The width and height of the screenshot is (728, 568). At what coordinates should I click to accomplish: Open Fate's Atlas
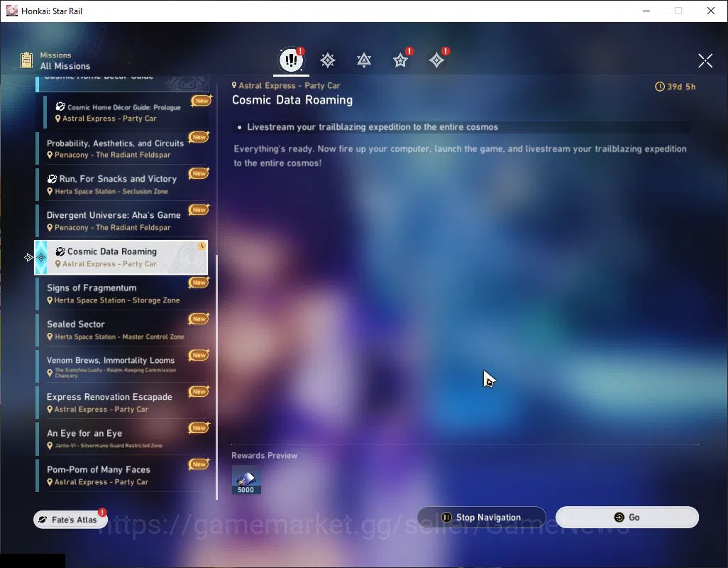(70, 519)
